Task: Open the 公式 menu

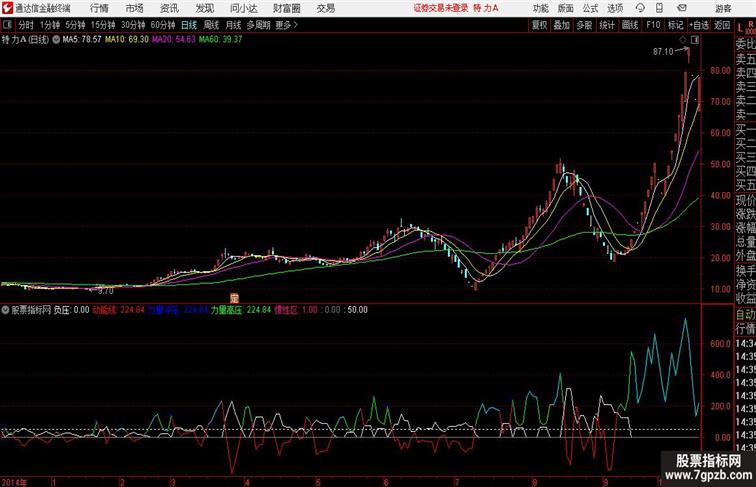Action: pos(590,8)
